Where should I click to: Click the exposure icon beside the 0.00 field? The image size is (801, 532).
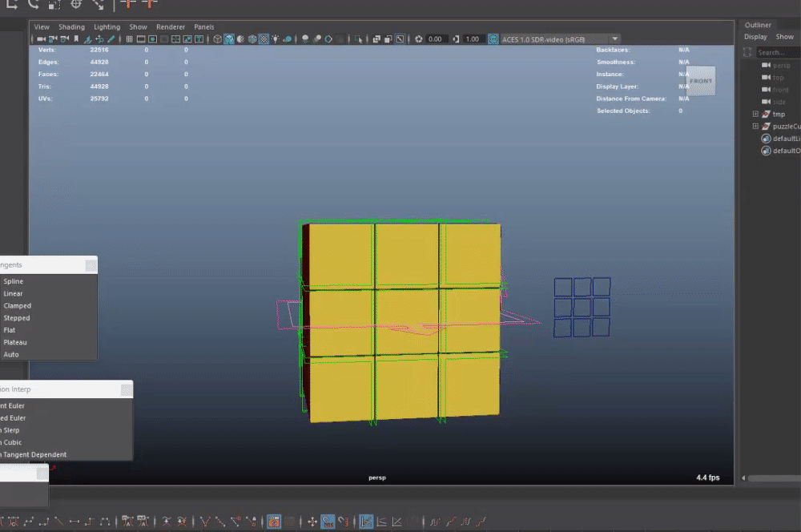[x=418, y=38]
